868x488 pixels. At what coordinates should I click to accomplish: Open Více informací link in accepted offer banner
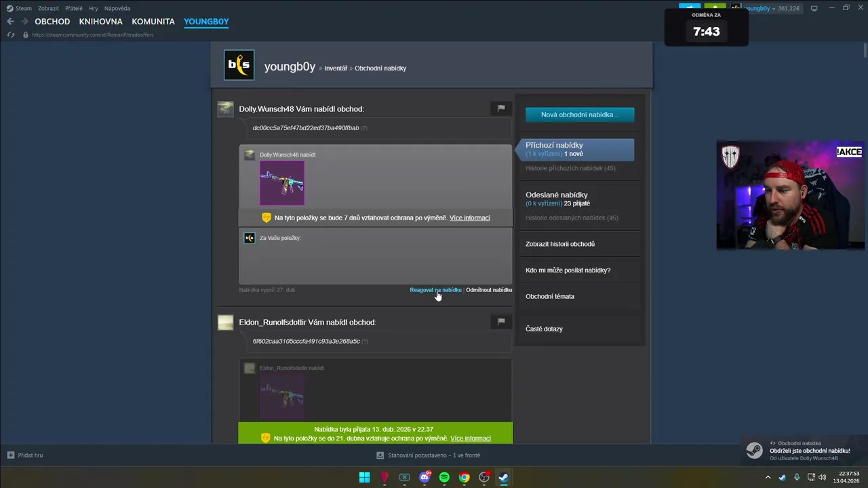pyautogui.click(x=470, y=439)
